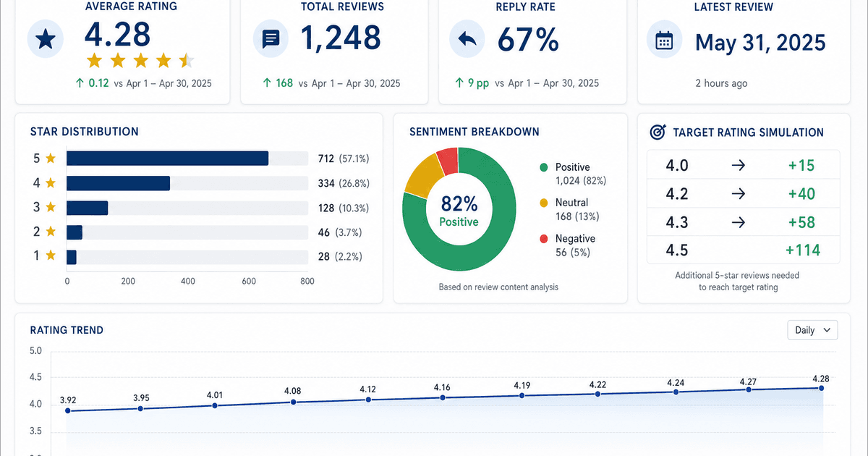Click the 4.24 trend data point
Viewport: 868px width, 456px height.
pyautogui.click(x=676, y=392)
